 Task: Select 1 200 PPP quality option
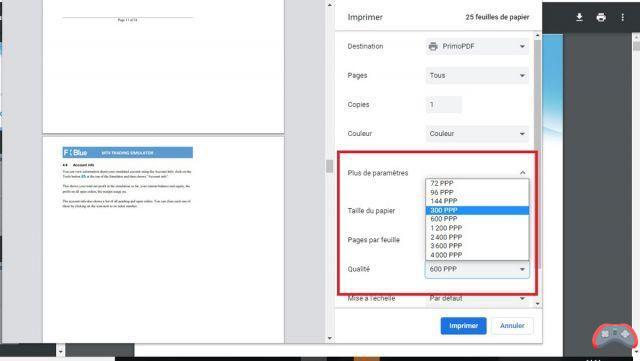click(477, 228)
